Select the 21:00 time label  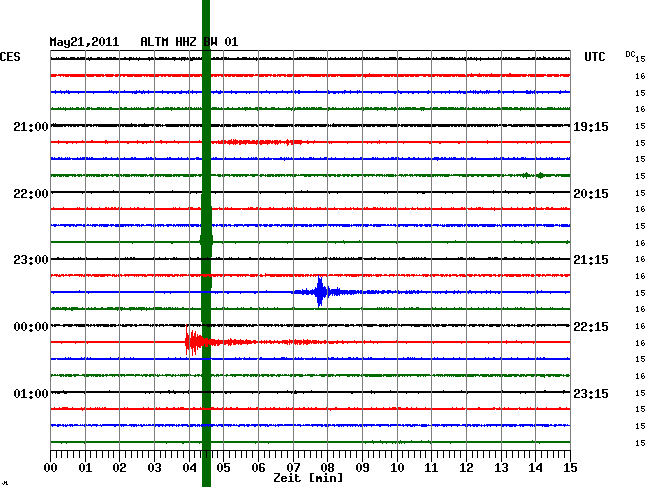[31, 126]
